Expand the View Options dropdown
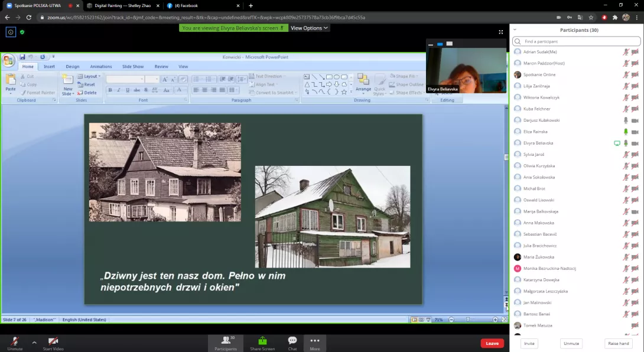Screen dimensions: 644x352 309,28
